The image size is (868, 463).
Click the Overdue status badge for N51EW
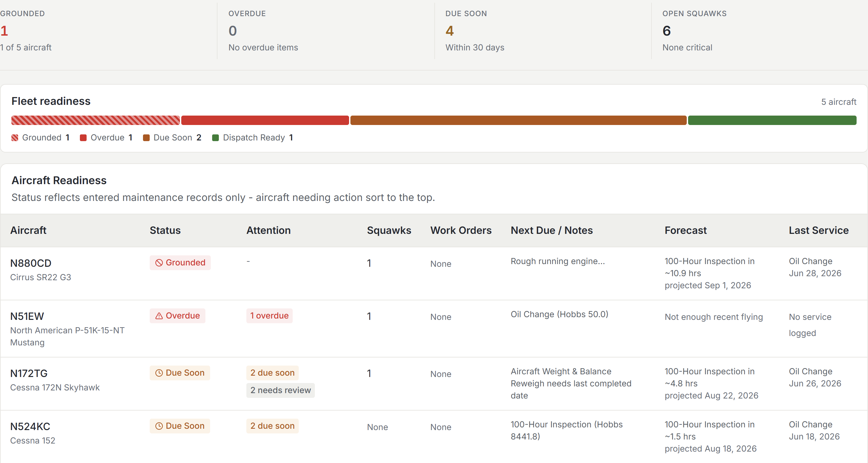[x=178, y=316]
